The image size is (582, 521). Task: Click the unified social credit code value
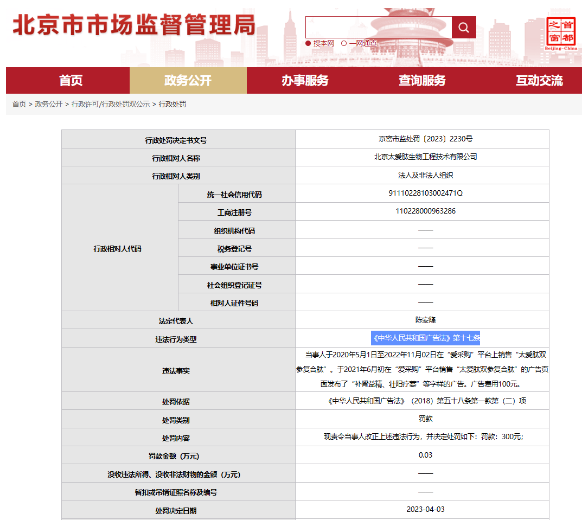425,193
